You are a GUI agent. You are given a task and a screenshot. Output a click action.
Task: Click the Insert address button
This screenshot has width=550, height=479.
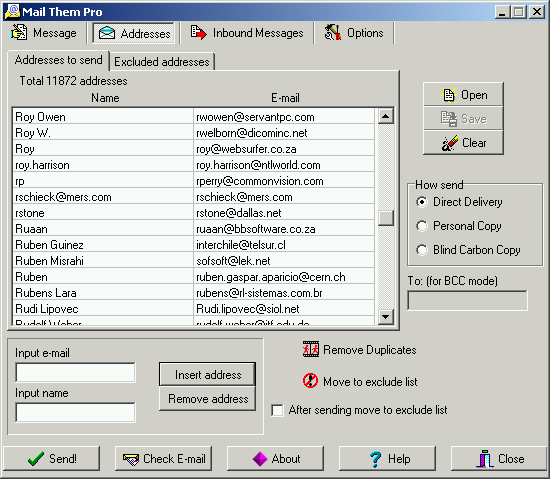[x=207, y=375]
